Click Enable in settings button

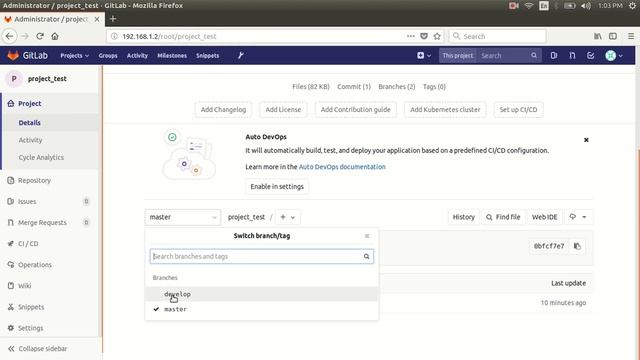[x=277, y=187]
